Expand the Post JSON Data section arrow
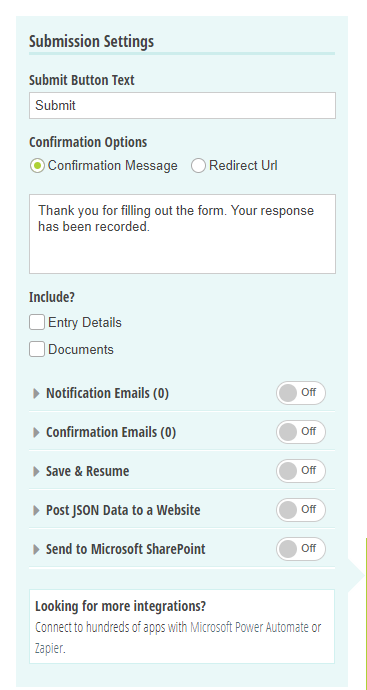367x690 pixels. click(x=36, y=510)
